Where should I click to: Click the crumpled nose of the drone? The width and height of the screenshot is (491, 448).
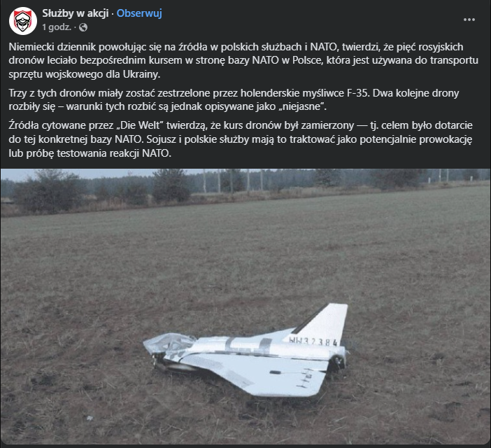(x=168, y=346)
